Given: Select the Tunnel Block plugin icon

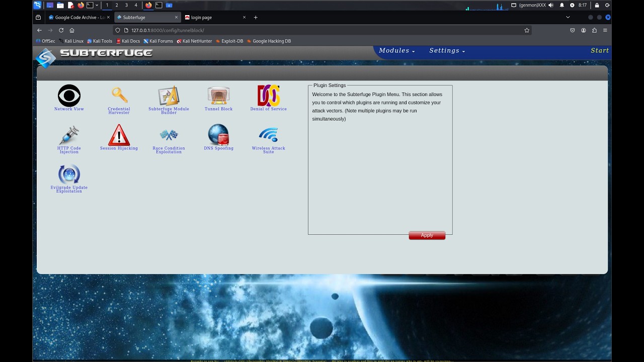Looking at the screenshot, I should [218, 96].
